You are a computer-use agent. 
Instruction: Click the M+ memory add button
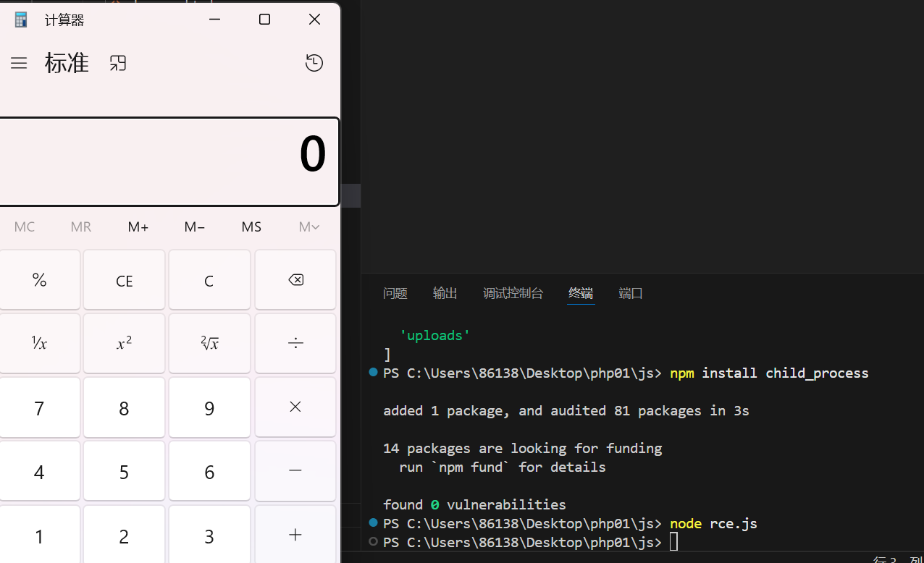pos(138,227)
